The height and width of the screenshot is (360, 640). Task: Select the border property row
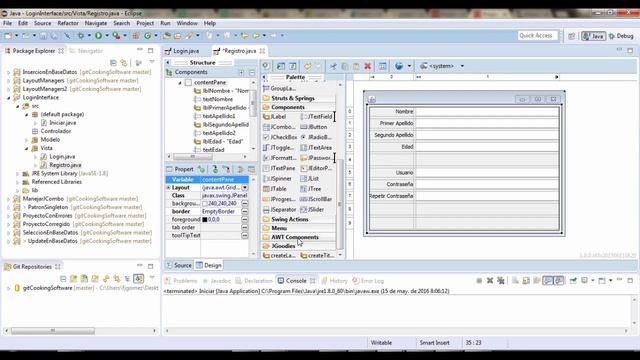[x=207, y=211]
